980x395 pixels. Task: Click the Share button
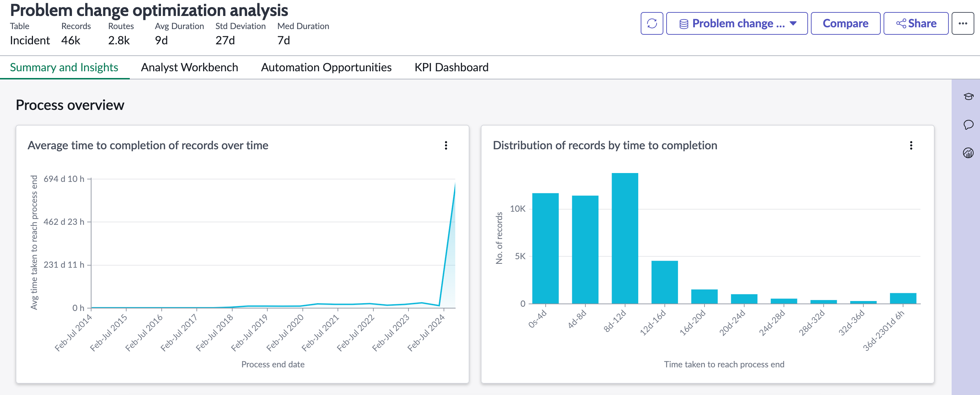tap(916, 24)
